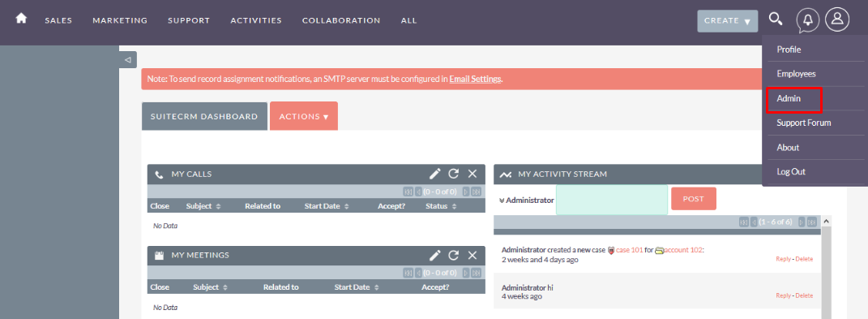Collapse the sidebar with the triangle toggle
This screenshot has width=868, height=319.
(128, 59)
